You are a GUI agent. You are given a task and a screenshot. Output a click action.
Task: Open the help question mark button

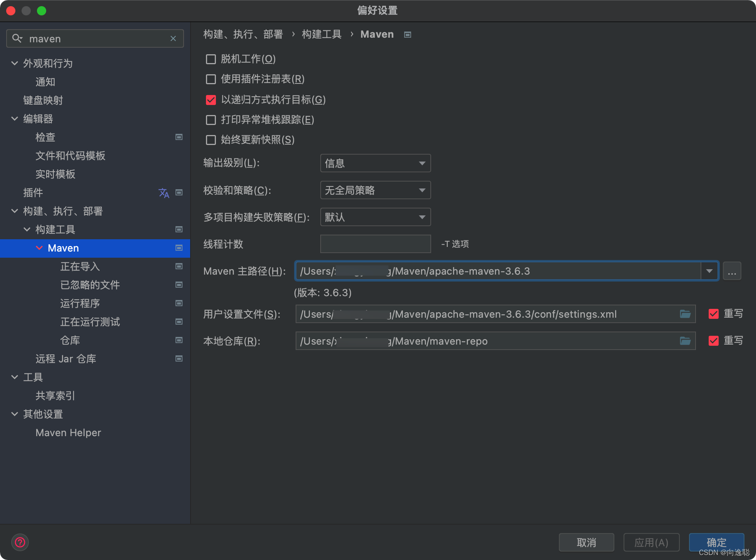tap(20, 542)
